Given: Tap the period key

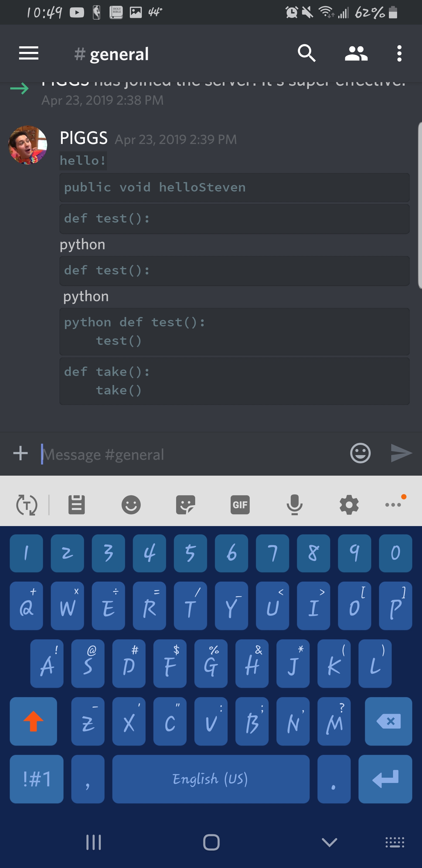Looking at the screenshot, I should tap(334, 779).
